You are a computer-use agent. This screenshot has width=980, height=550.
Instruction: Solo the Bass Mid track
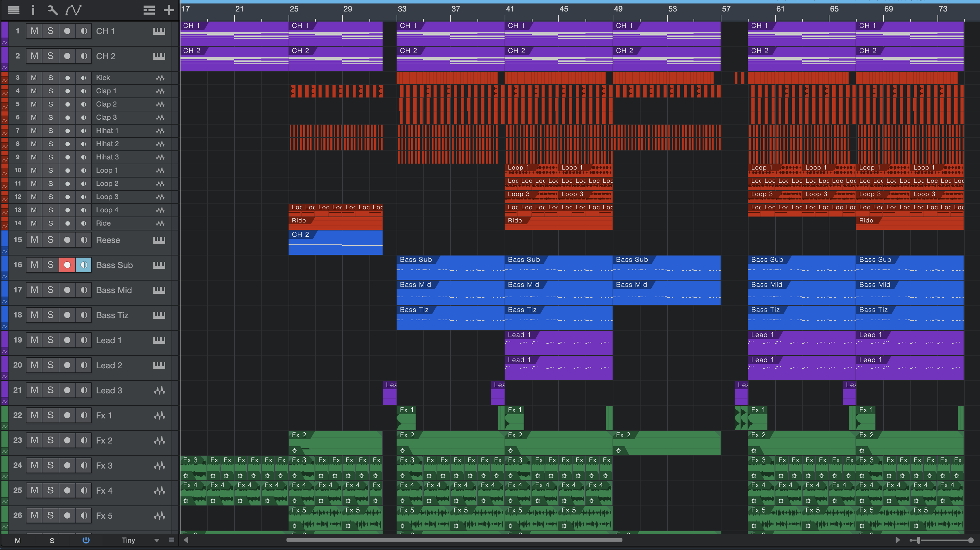click(50, 290)
